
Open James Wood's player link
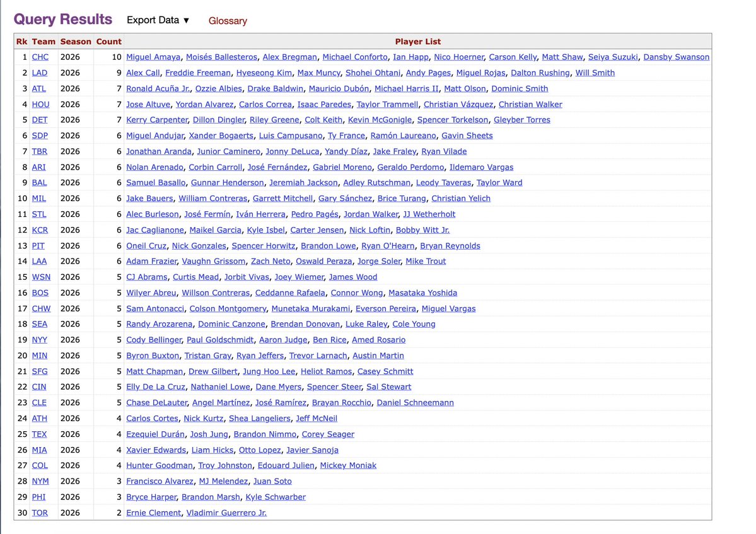click(x=353, y=277)
